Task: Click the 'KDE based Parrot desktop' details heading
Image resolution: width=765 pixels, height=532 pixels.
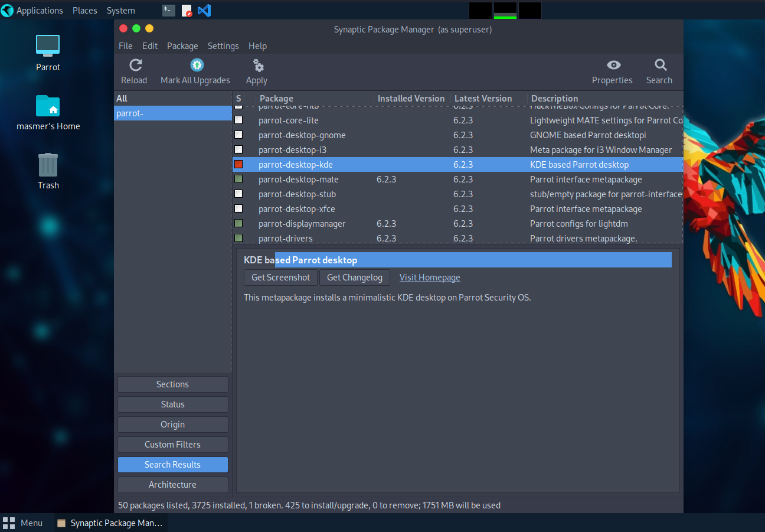Action: [300, 260]
